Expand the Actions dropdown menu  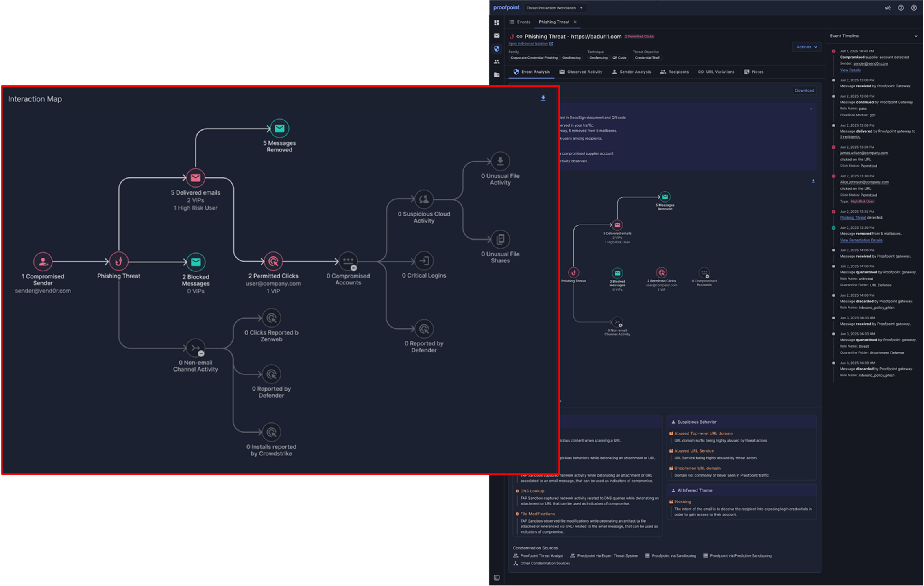pyautogui.click(x=806, y=47)
